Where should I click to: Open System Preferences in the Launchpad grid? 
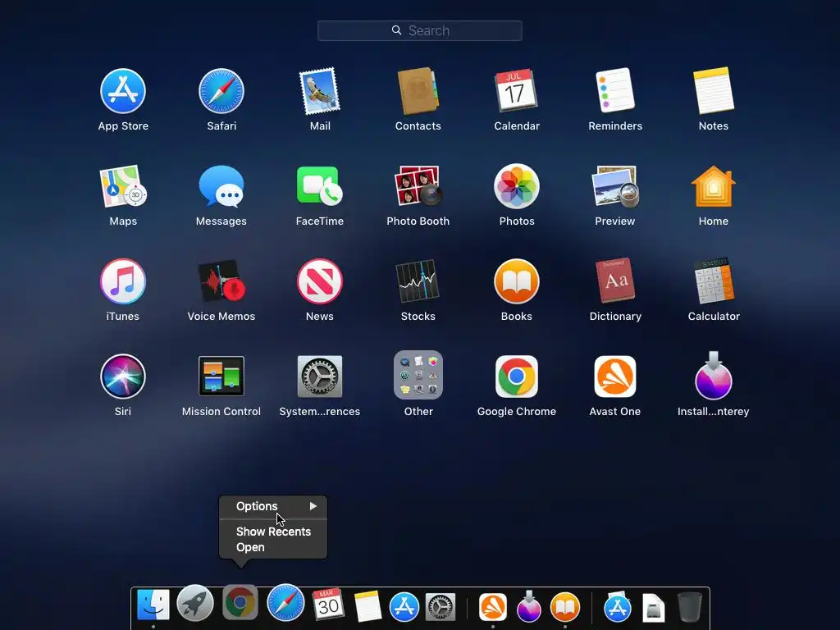pos(320,376)
